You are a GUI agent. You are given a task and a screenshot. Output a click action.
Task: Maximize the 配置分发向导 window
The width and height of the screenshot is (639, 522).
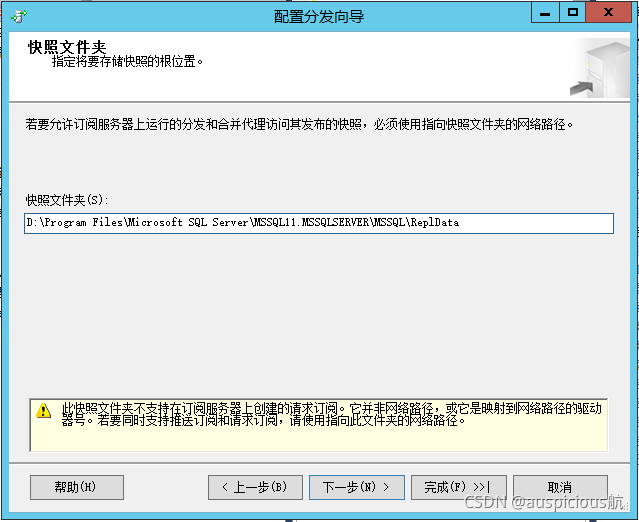pos(572,12)
